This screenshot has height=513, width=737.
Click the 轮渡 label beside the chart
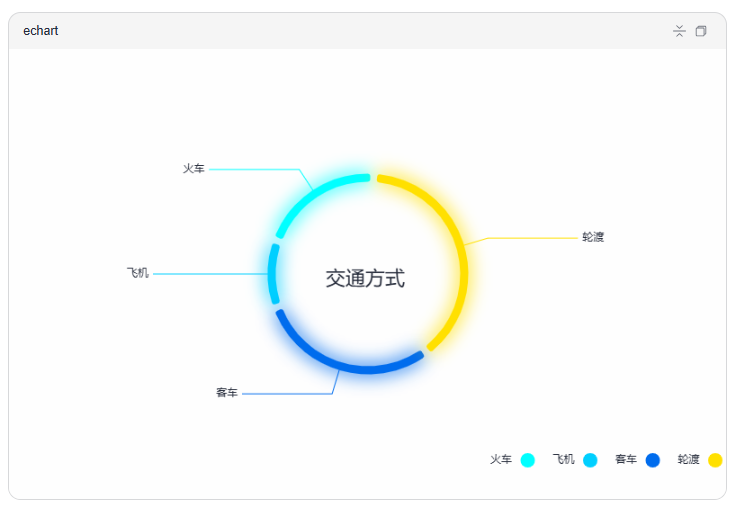pyautogui.click(x=593, y=237)
